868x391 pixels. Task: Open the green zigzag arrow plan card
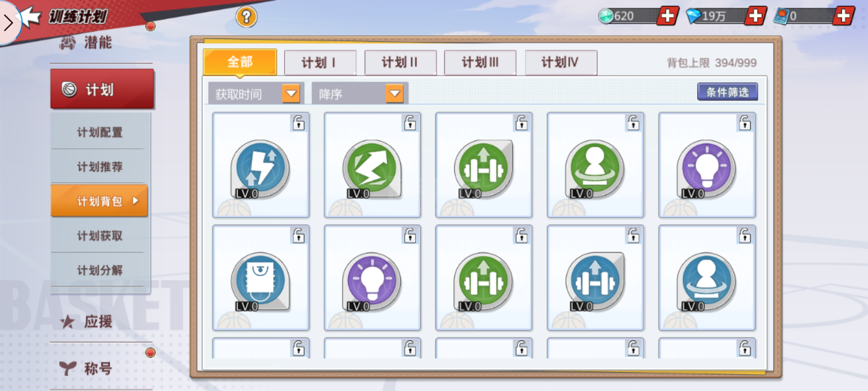tap(372, 165)
